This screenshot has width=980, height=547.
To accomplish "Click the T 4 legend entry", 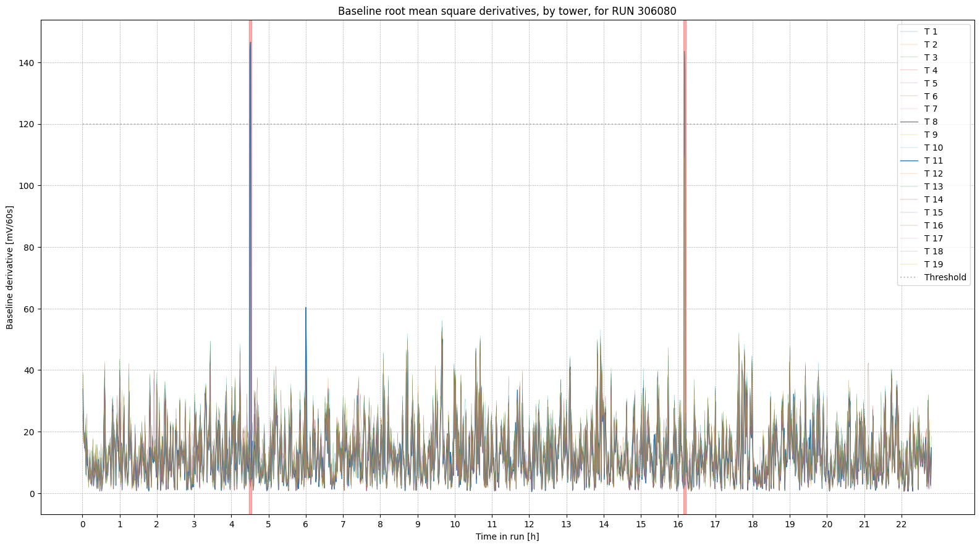I will pos(931,70).
